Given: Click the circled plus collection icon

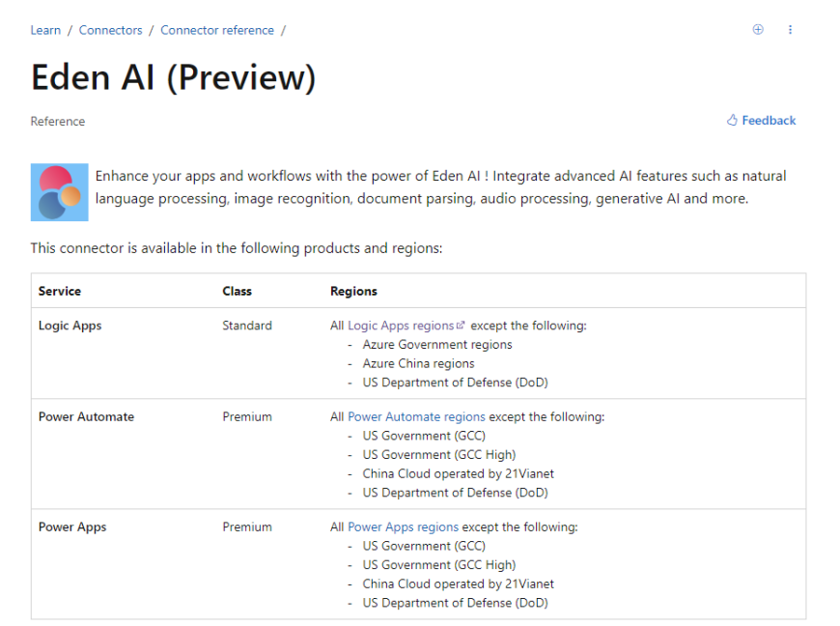Looking at the screenshot, I should click(758, 30).
